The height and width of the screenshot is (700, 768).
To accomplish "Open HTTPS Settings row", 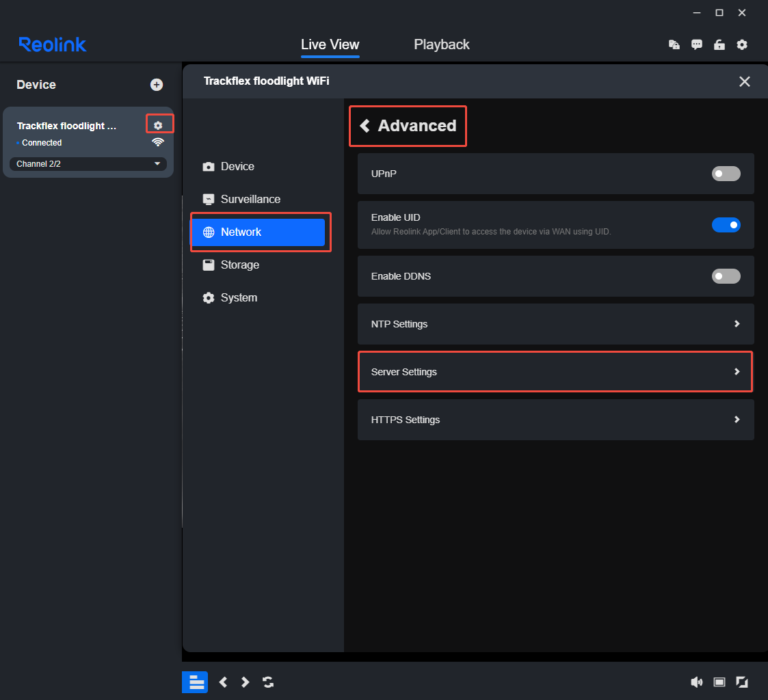I will tap(555, 420).
